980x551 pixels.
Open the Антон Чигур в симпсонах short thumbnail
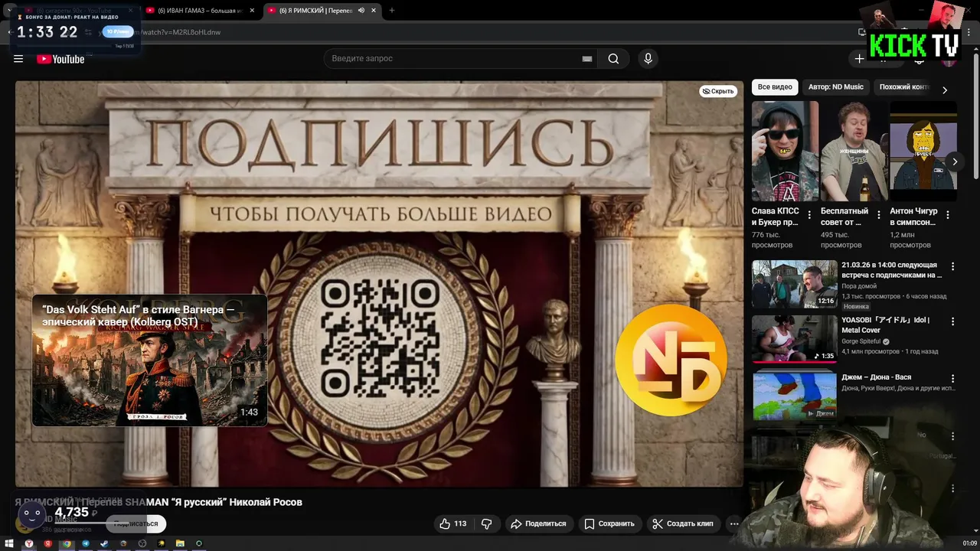(923, 151)
